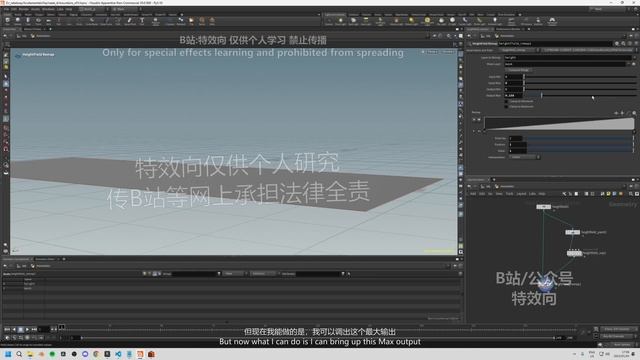Add an Environment Light from the shelf
Image resolution: width=640 pixels, height=360 pixels.
427,21
